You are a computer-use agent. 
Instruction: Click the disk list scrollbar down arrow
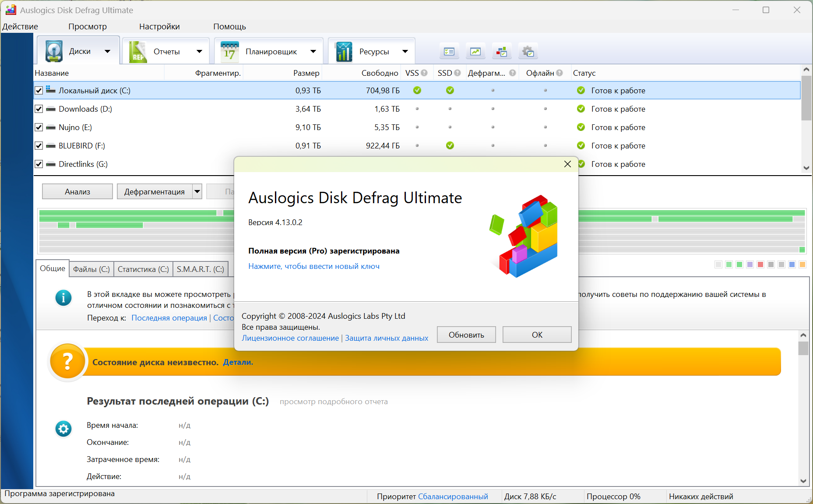point(806,168)
